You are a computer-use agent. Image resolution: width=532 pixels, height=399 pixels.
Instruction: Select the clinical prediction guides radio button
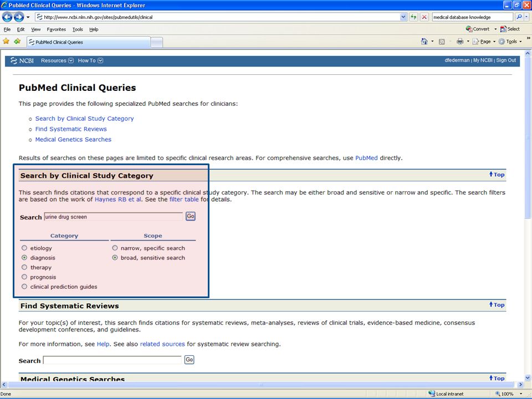(x=24, y=287)
